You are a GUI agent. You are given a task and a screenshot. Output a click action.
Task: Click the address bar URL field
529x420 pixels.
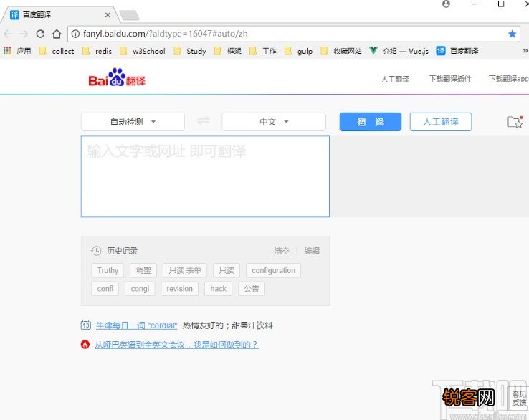(x=293, y=34)
